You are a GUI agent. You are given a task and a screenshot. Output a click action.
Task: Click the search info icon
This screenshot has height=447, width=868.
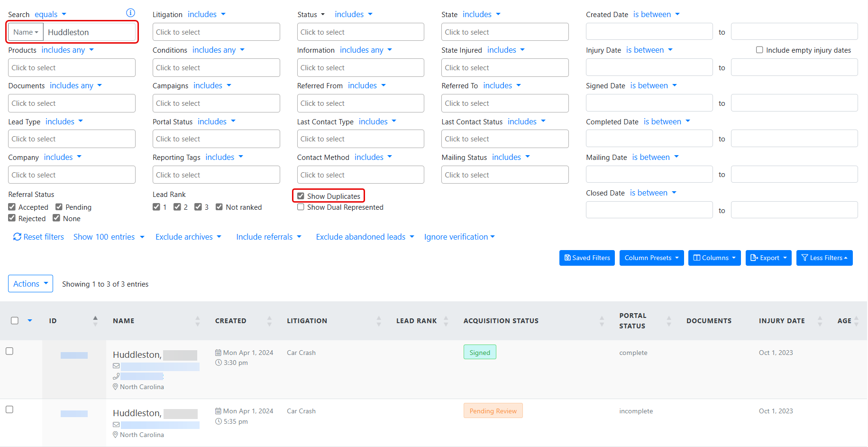(130, 13)
